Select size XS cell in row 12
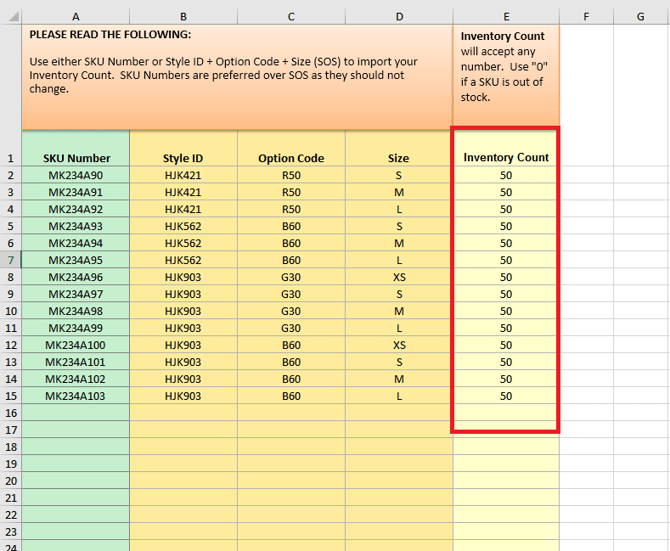 point(398,345)
